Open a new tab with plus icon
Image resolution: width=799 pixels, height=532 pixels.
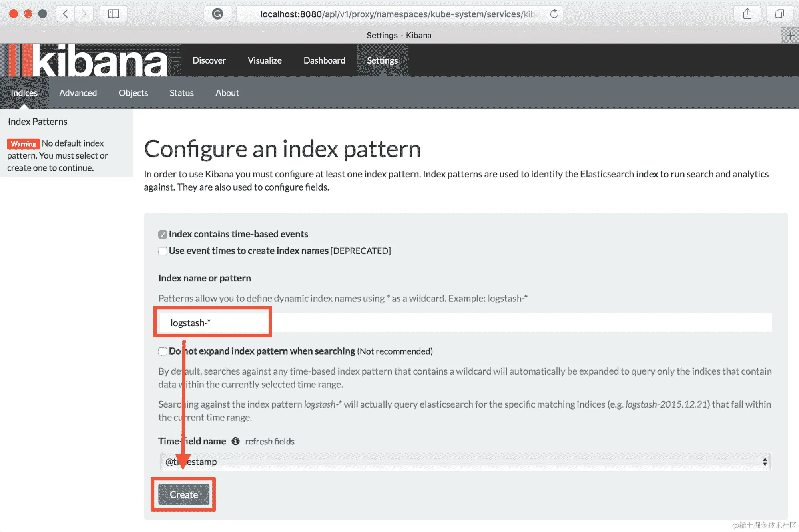pos(790,36)
